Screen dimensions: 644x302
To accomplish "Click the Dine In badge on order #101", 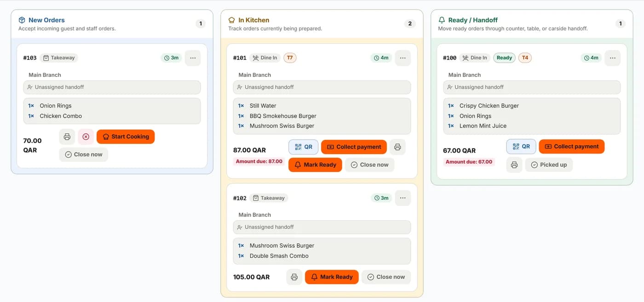I will tap(265, 58).
